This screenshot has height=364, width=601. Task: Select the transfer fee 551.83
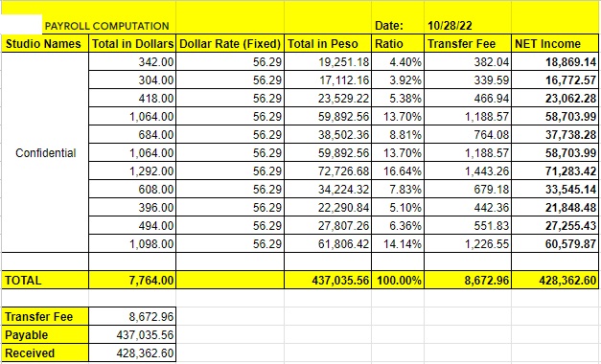468,225
